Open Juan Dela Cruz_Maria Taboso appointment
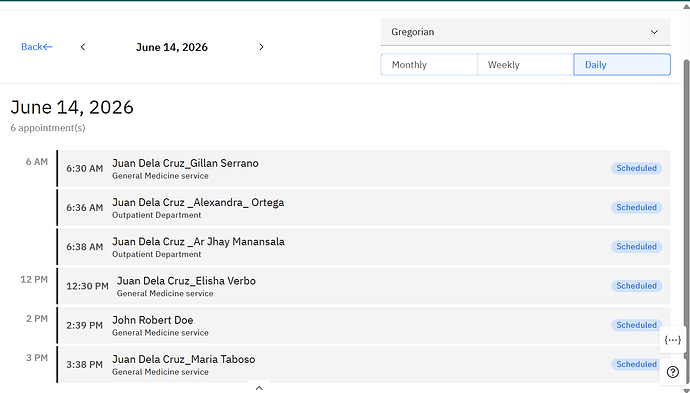Image resolution: width=690 pixels, height=393 pixels. click(x=364, y=364)
